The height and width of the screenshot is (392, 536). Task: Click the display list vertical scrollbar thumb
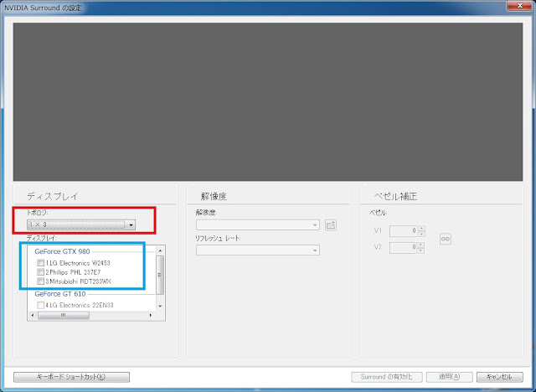tap(160, 275)
